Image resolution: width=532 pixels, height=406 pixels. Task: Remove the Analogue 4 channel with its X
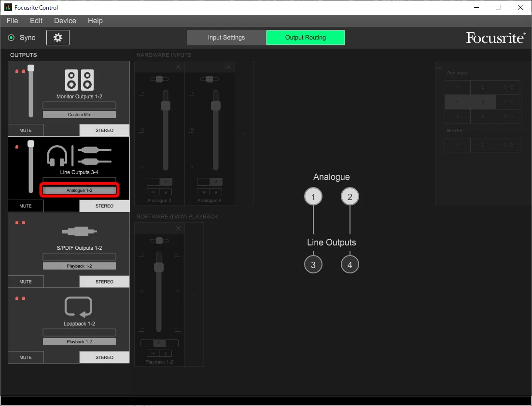point(229,67)
